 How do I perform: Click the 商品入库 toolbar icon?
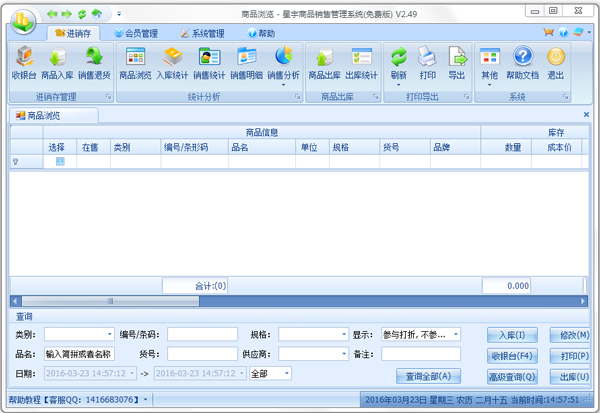point(57,64)
